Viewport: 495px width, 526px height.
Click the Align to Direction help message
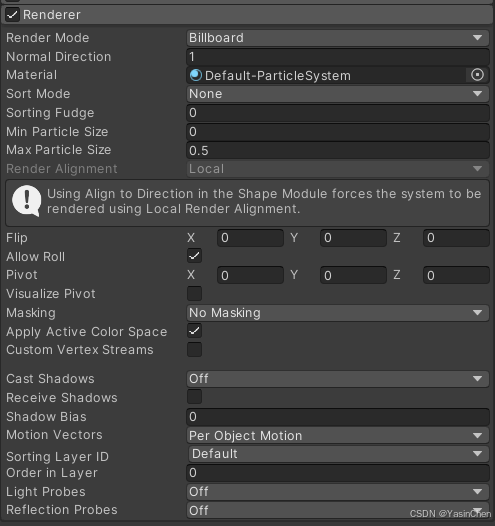click(247, 203)
